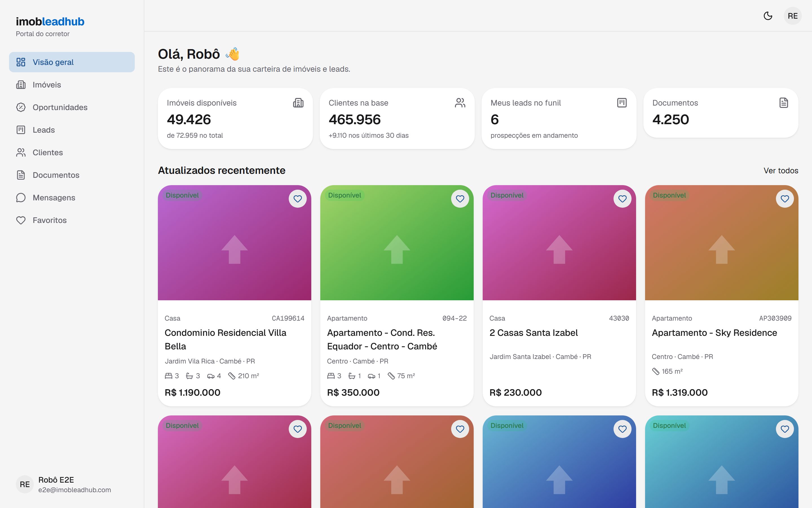Click property code CA199614
This screenshot has height=508, width=812.
click(288, 318)
